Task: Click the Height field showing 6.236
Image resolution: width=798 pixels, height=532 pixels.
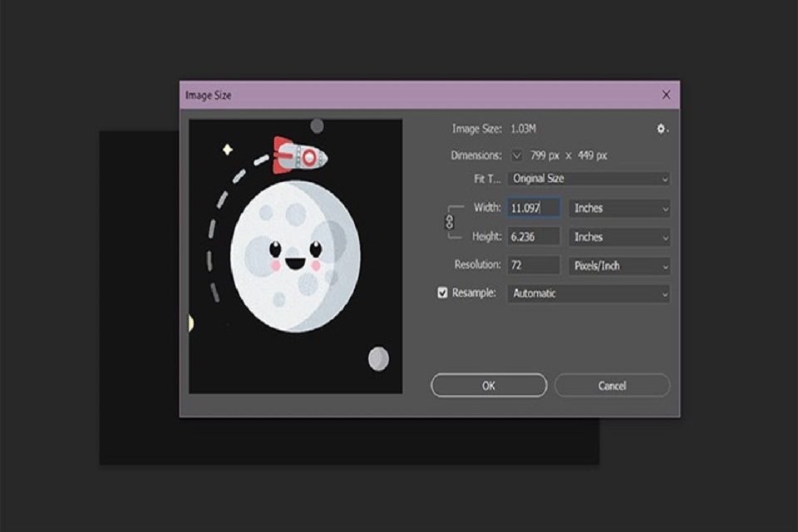Action: click(x=534, y=237)
